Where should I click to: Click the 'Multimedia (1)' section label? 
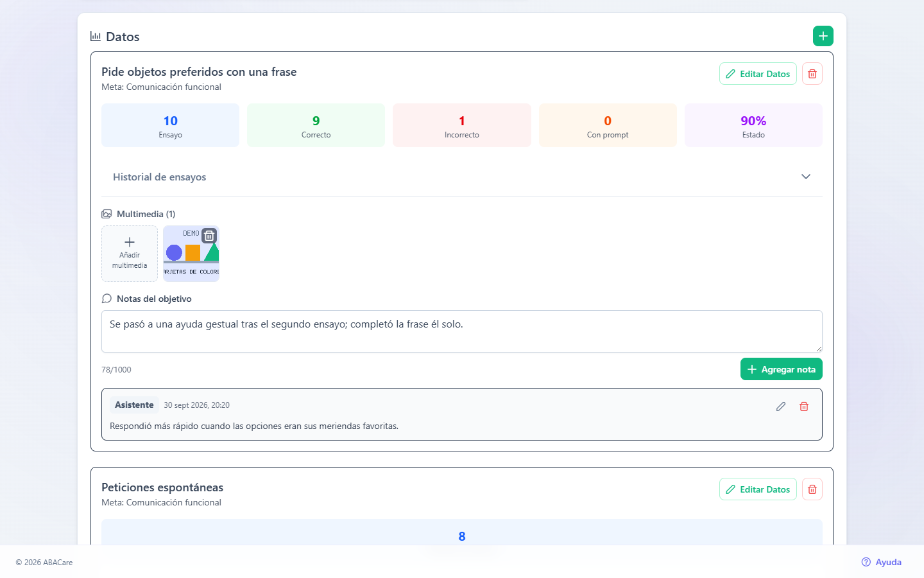[x=146, y=214]
